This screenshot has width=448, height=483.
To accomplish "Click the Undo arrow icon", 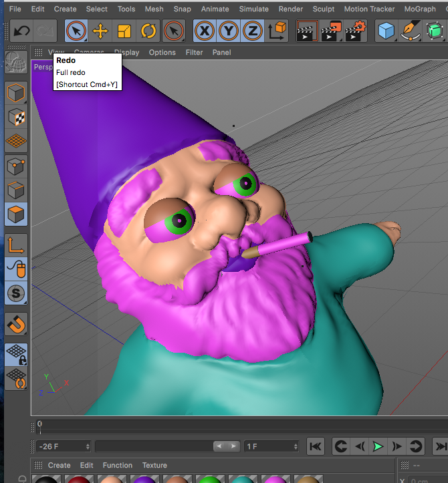I will pos(22,31).
